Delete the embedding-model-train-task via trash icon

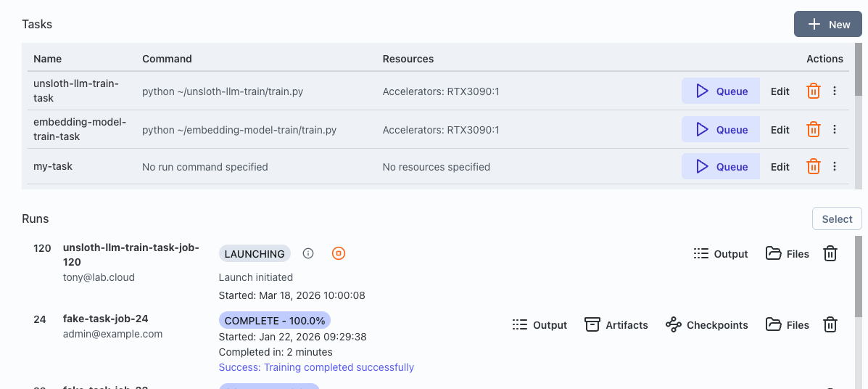point(814,130)
